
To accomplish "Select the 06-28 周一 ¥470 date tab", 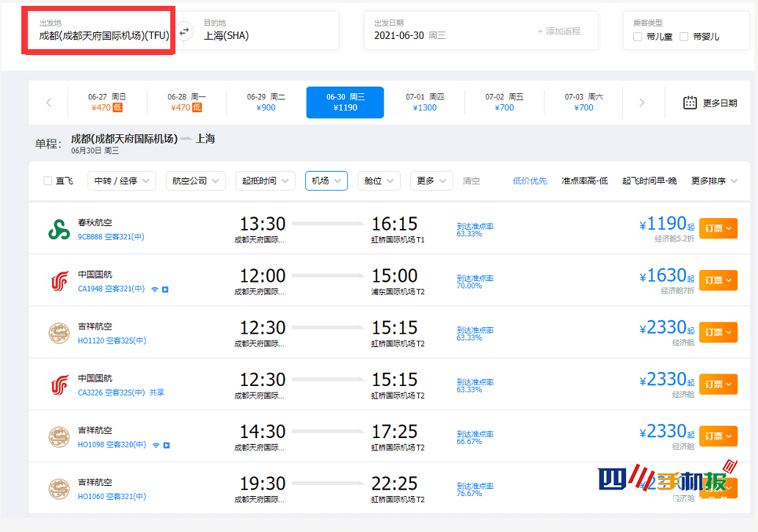I will 186,103.
